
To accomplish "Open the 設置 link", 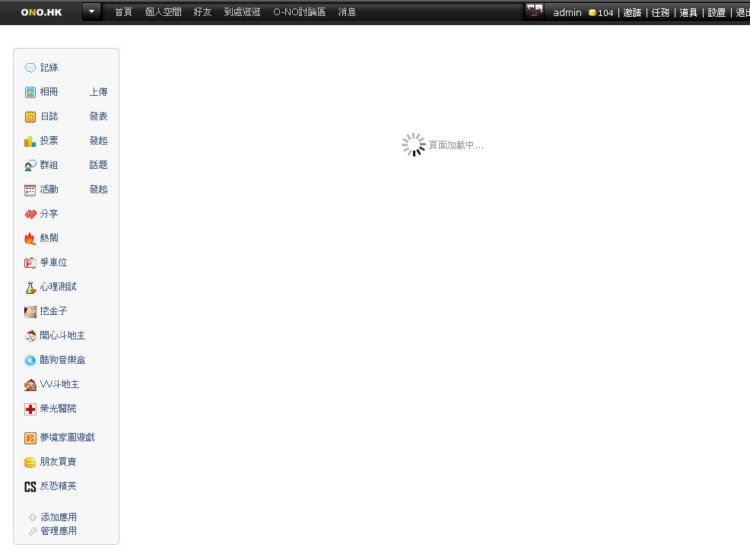I will tap(717, 13).
